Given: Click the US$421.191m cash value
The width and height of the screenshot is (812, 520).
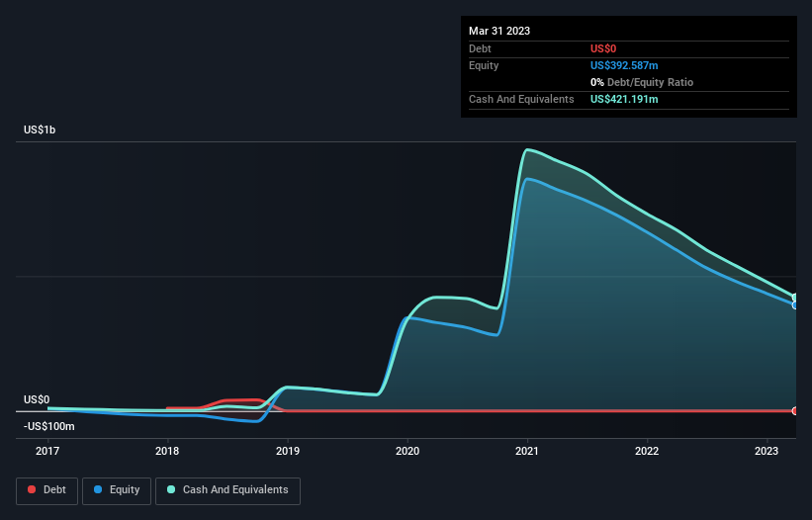Looking at the screenshot, I should tap(624, 99).
